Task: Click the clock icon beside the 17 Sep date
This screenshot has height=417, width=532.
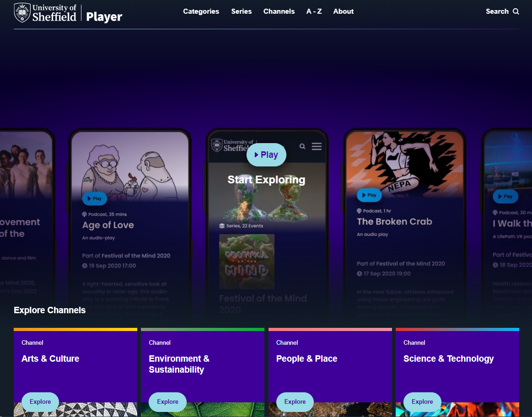Action: coord(360,273)
